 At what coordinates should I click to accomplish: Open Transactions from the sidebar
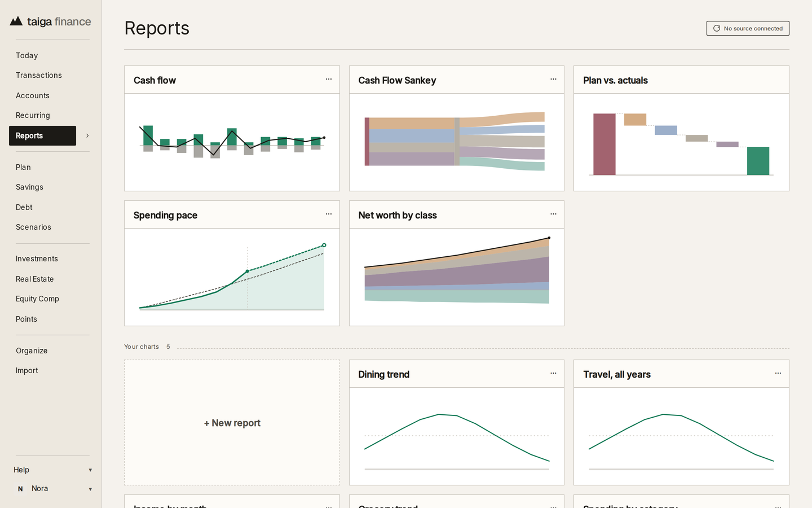39,75
